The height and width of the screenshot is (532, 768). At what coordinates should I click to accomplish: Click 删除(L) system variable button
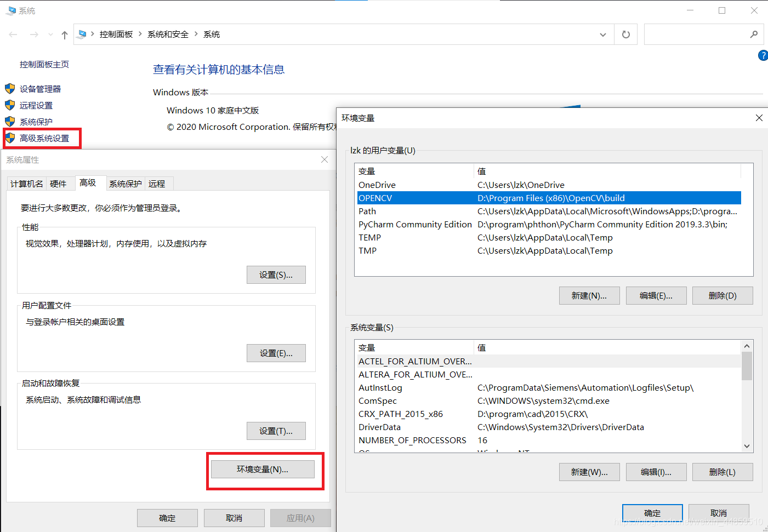point(723,472)
